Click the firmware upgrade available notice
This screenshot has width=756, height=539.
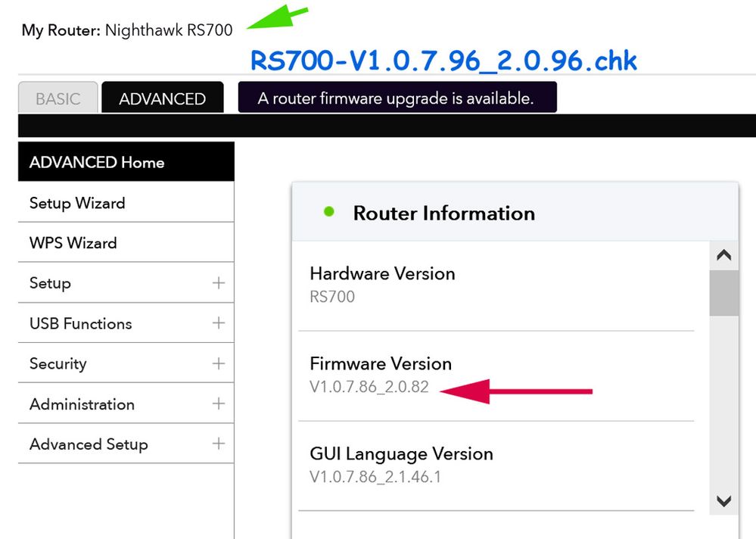point(397,98)
